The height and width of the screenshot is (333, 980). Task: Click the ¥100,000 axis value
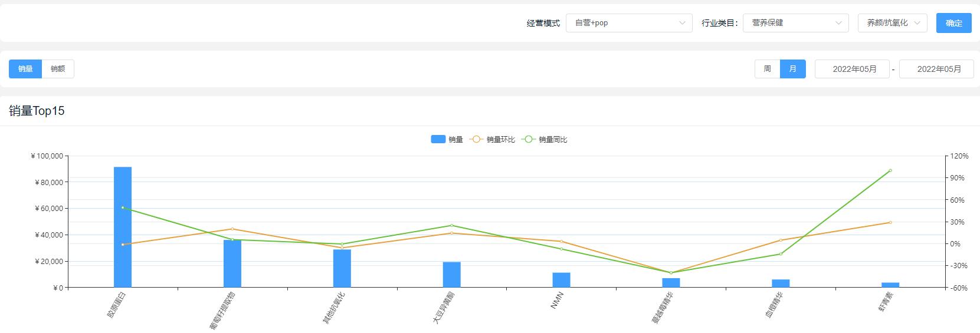point(47,156)
